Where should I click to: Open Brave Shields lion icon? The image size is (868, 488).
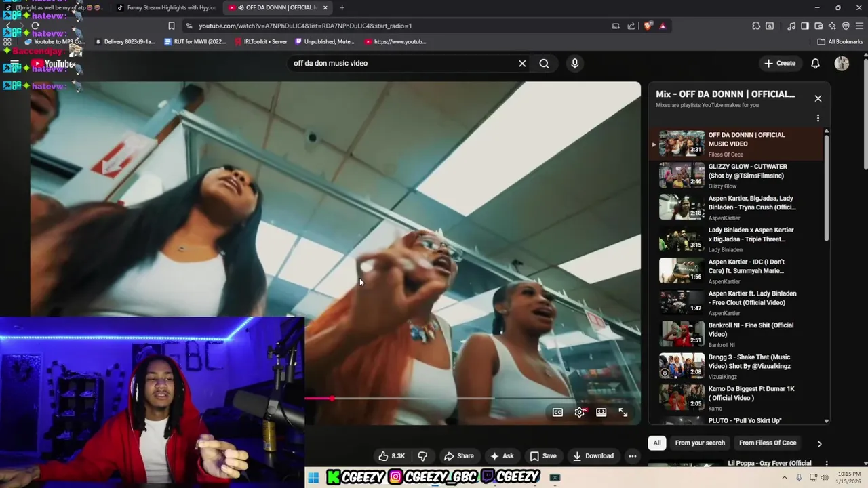coord(648,26)
